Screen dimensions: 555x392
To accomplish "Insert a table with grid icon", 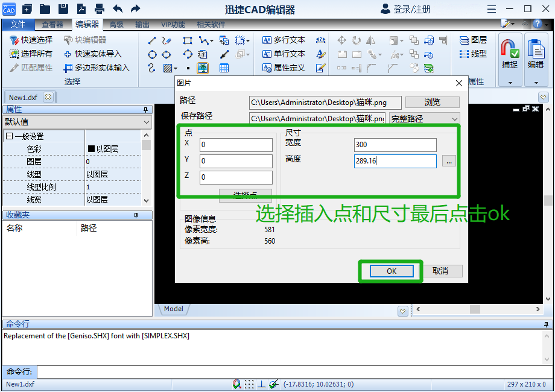I will [x=224, y=68].
